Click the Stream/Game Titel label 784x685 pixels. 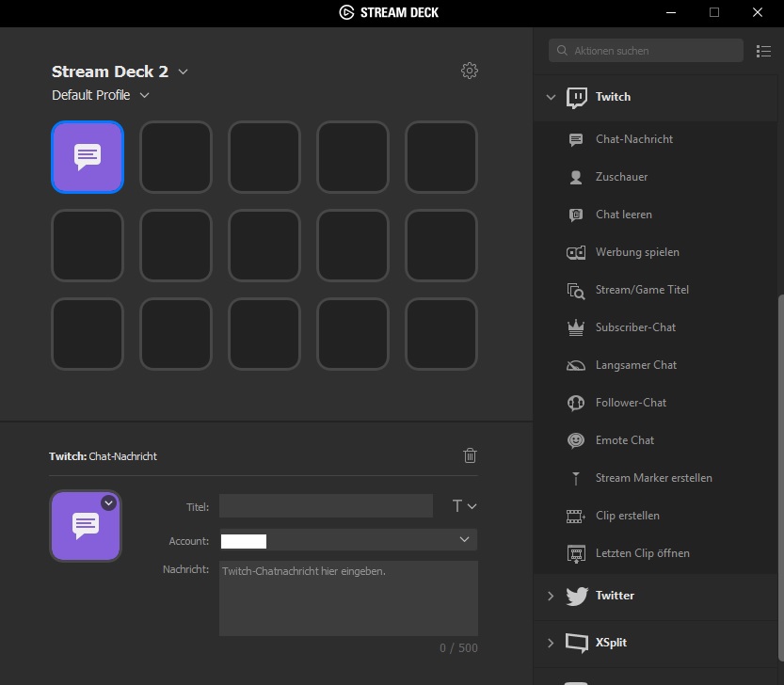tap(642, 290)
